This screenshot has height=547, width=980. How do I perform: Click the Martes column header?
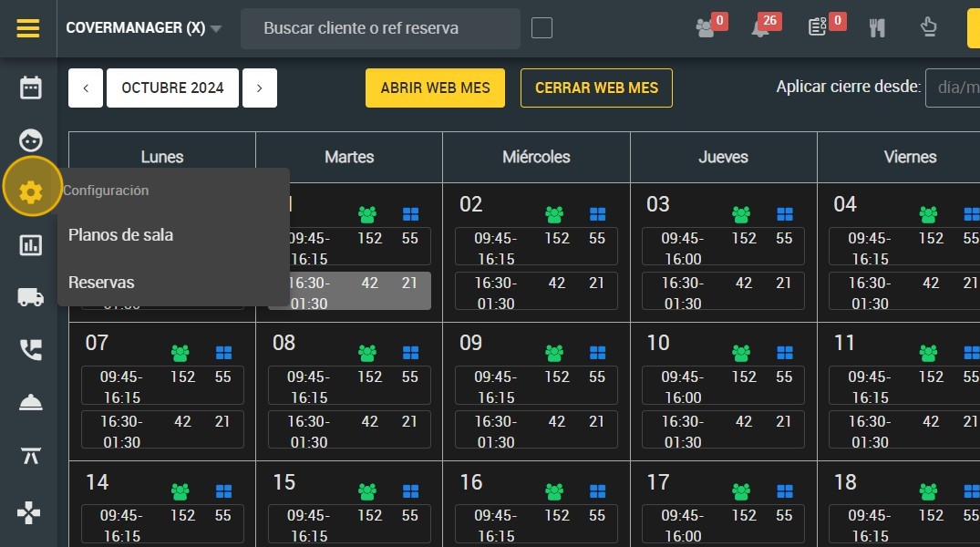click(x=349, y=157)
